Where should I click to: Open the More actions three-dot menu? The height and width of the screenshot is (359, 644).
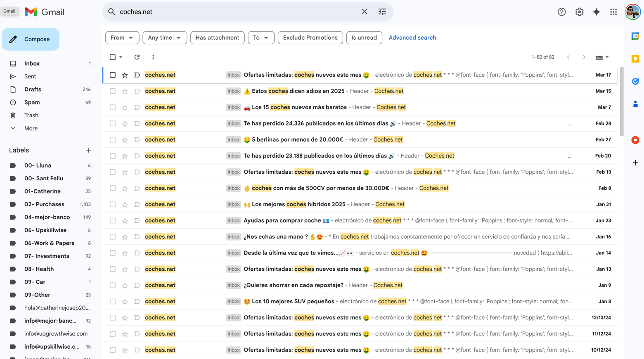click(153, 57)
